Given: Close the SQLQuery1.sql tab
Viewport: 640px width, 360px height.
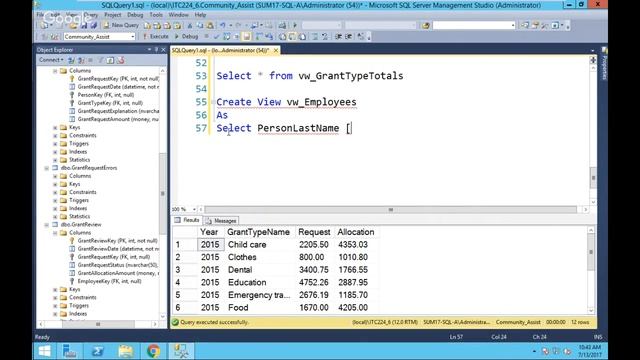Looking at the screenshot, I should [276, 50].
